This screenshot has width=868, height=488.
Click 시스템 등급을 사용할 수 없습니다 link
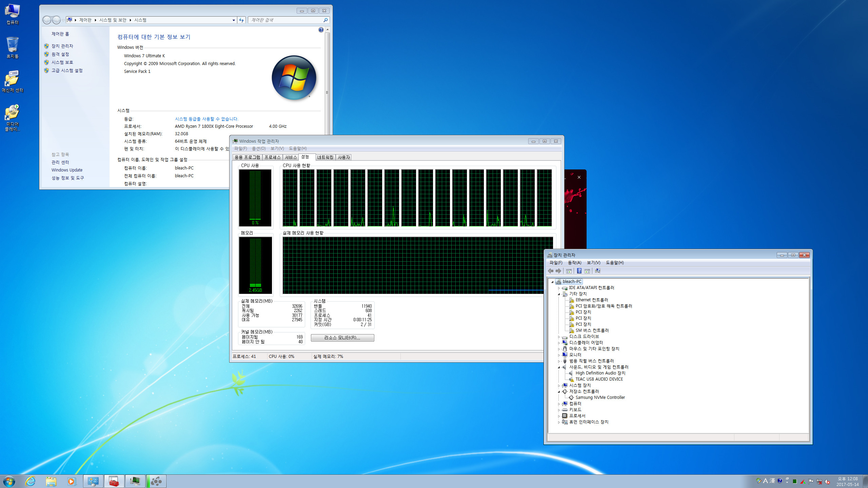pyautogui.click(x=206, y=119)
